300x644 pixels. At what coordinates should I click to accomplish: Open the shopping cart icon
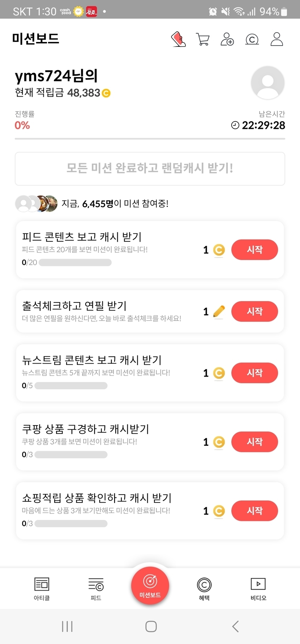point(203,39)
